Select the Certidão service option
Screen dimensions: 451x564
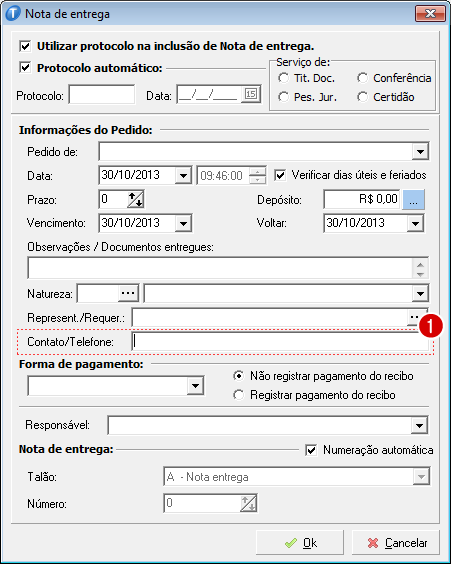tap(362, 97)
